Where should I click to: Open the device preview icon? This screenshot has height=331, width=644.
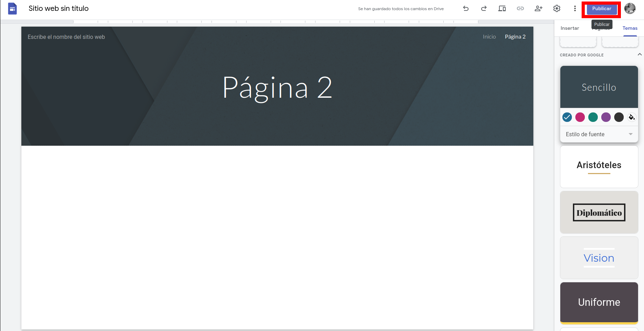502,8
